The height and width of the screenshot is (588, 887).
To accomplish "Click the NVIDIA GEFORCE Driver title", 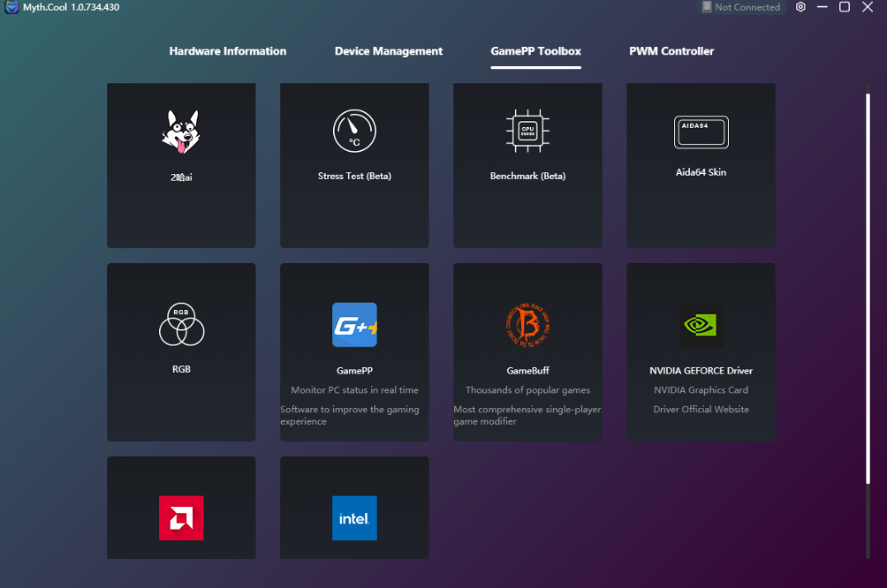I will (x=701, y=370).
